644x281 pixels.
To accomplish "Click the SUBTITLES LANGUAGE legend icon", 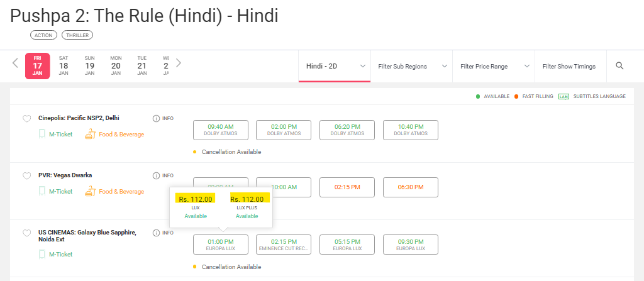I will tap(563, 97).
